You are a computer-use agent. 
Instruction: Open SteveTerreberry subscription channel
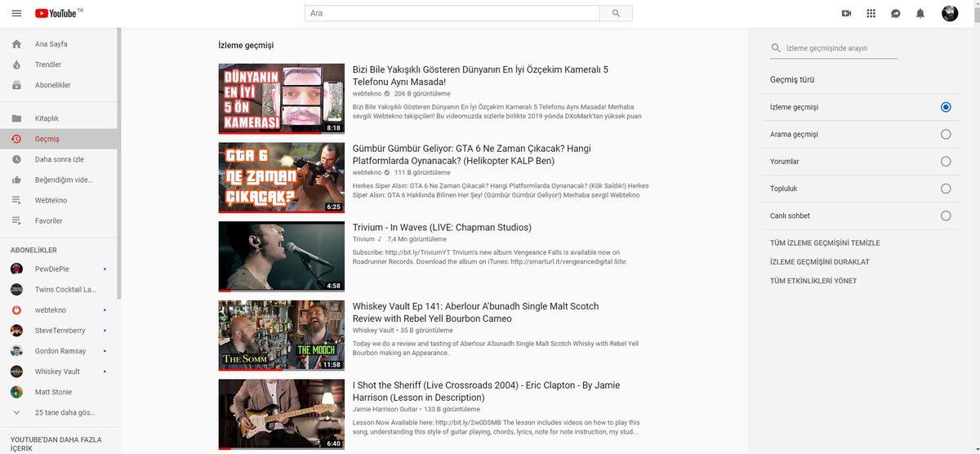click(x=60, y=331)
